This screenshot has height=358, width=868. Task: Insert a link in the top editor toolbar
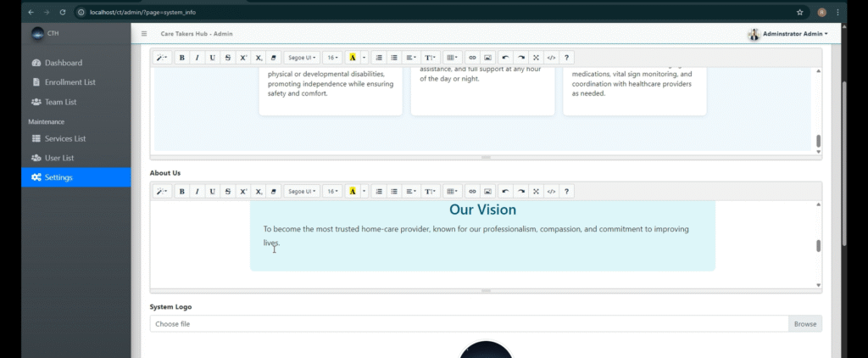[472, 57]
